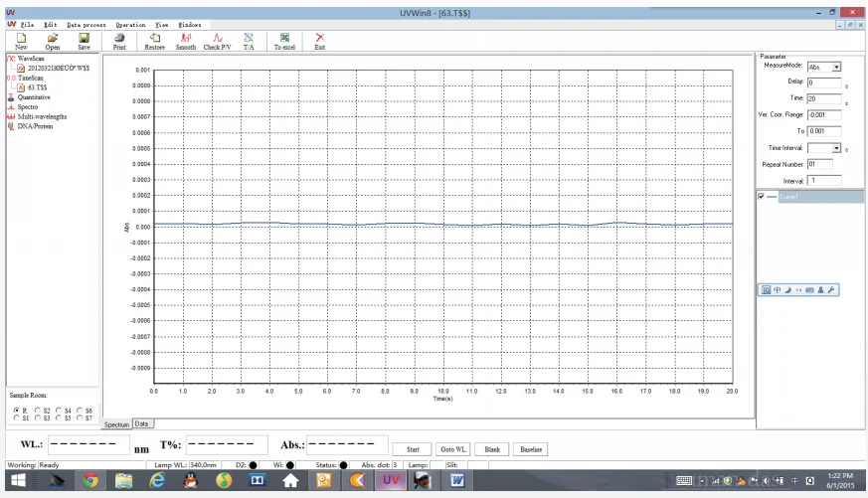Select sample room S3 radio button

38,417
